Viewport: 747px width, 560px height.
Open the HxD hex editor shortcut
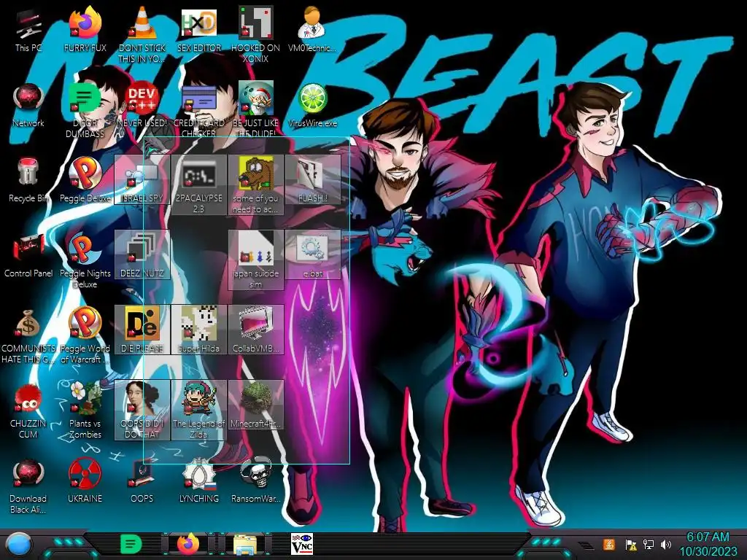199,31
